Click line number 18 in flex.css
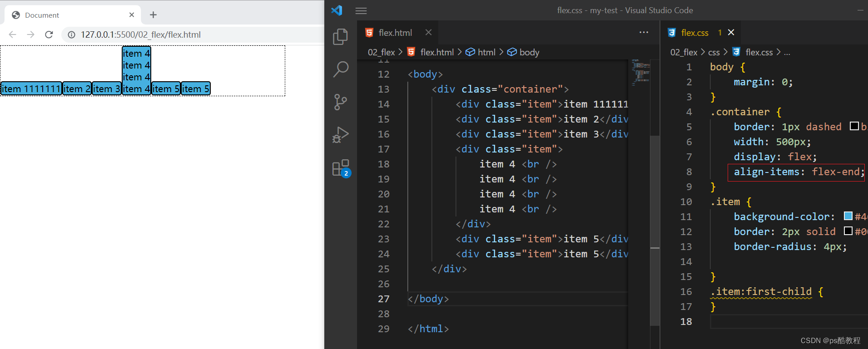868x349 pixels. click(686, 321)
